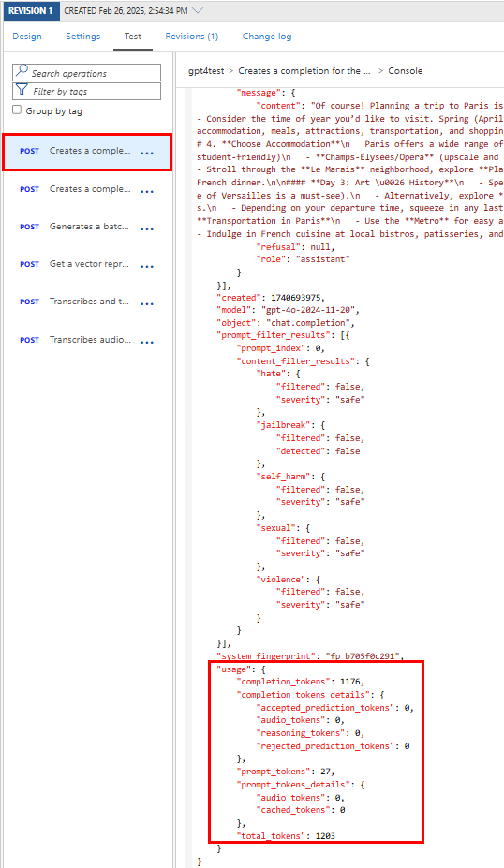Click the breadcrumb item Creates a completion for the ...
The width and height of the screenshot is (504, 868).
pyautogui.click(x=304, y=71)
